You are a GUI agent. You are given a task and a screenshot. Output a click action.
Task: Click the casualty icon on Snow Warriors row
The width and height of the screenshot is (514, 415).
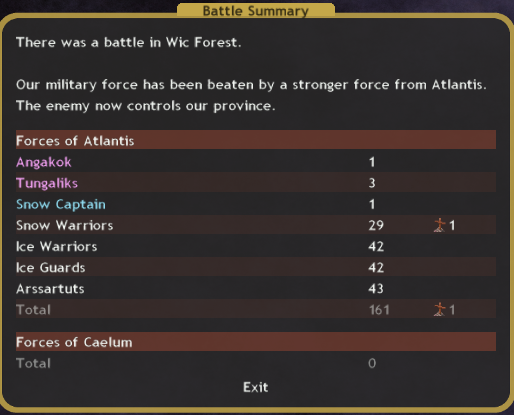[440, 225]
